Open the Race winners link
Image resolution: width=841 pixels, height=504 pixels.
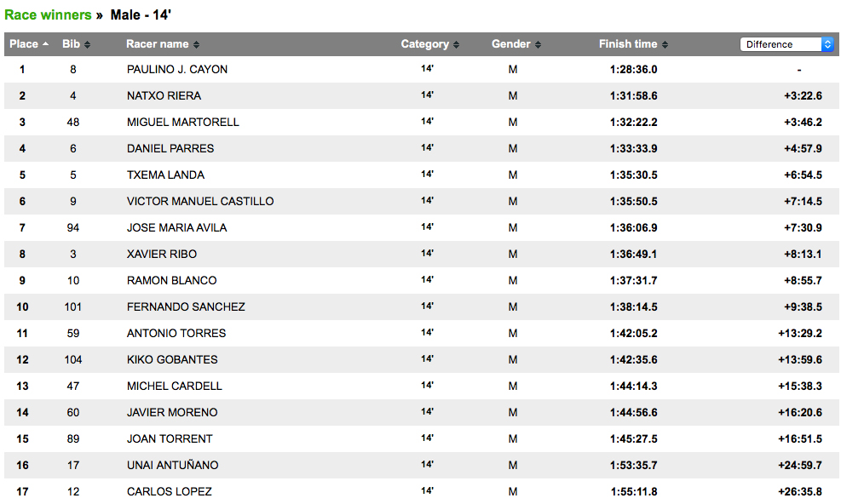(x=48, y=15)
